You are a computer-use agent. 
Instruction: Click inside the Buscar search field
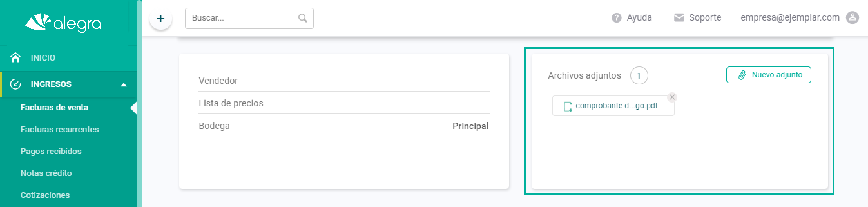(249, 18)
